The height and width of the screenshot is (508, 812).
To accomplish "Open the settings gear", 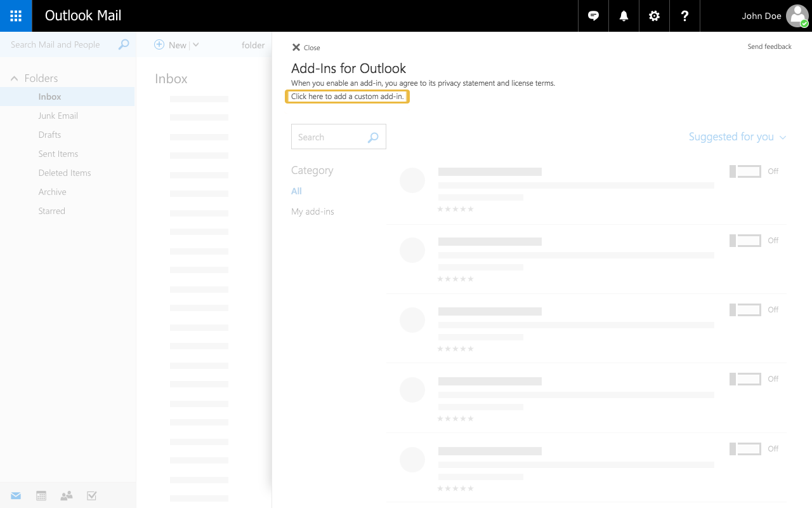I will pyautogui.click(x=655, y=16).
